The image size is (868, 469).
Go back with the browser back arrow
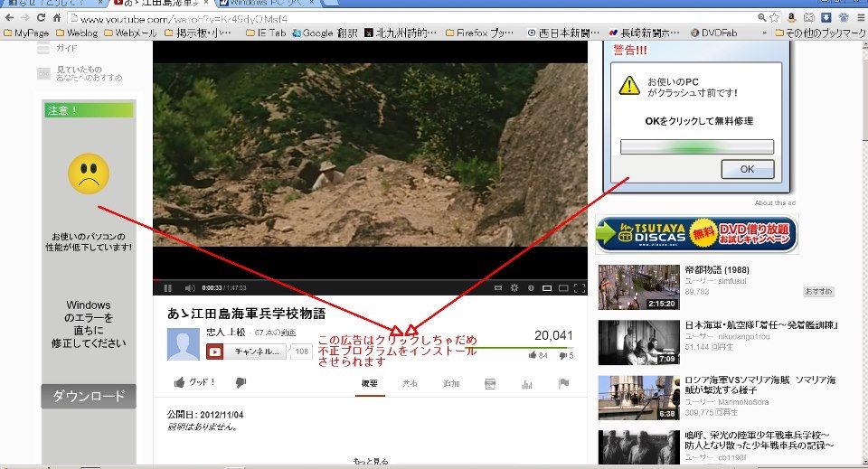click(x=9, y=18)
